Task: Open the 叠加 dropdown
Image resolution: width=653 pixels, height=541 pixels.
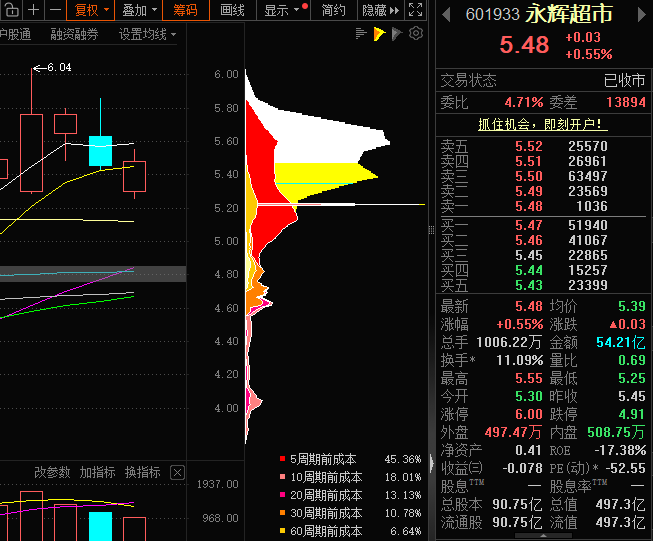Action: point(138,10)
